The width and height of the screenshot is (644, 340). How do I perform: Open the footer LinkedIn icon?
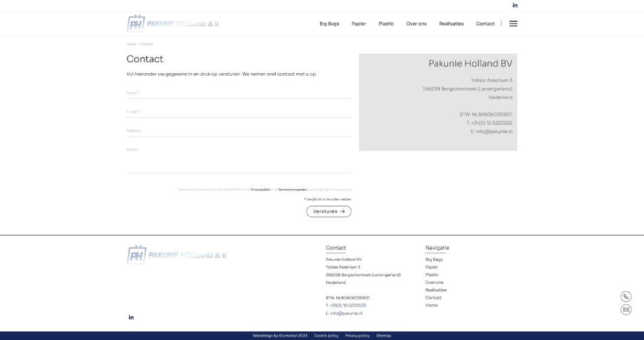[x=131, y=317]
